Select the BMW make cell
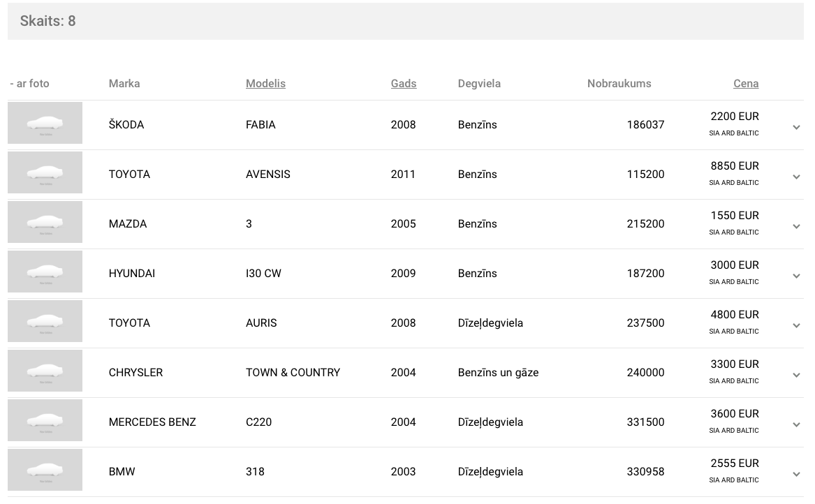815x504 pixels. pyautogui.click(x=122, y=472)
